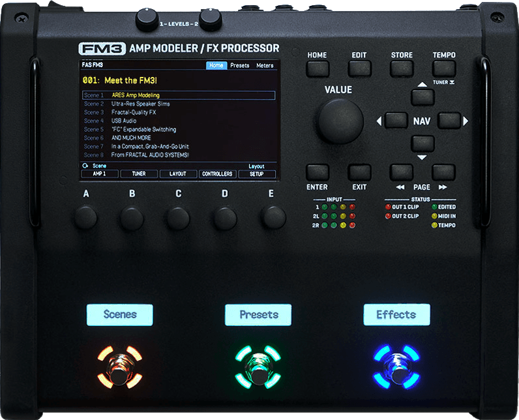This screenshot has height=420, width=519.
Task: Select Scene 5 FC Expandable Switching
Action: (x=179, y=129)
